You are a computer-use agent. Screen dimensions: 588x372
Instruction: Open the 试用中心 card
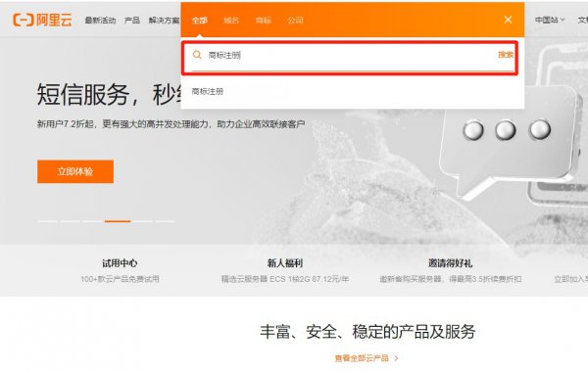click(x=120, y=263)
